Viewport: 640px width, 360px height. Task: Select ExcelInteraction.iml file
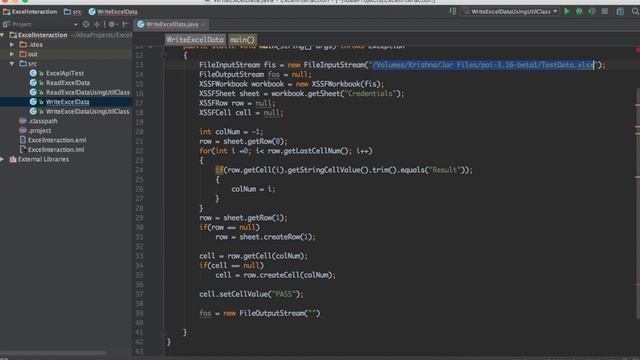pyautogui.click(x=56, y=149)
